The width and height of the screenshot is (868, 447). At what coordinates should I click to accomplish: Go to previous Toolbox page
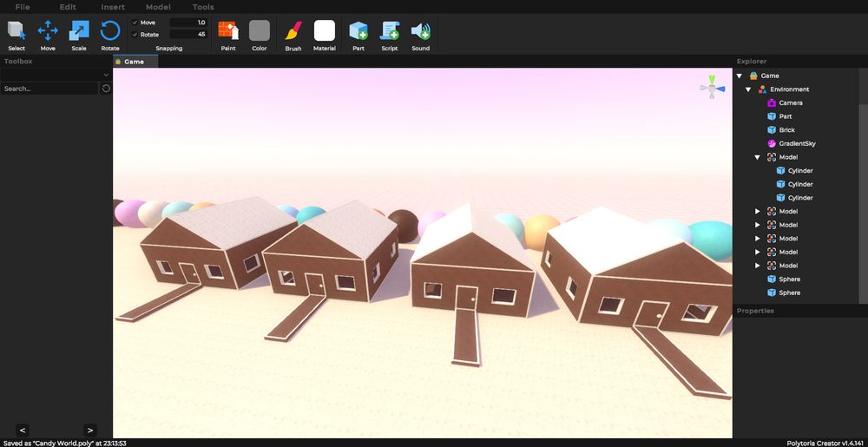click(x=23, y=430)
